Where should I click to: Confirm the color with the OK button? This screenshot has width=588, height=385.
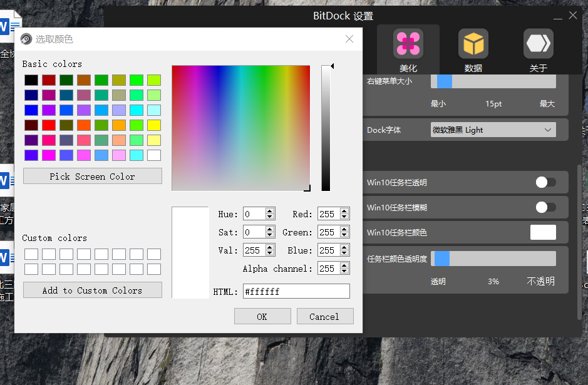click(x=262, y=316)
